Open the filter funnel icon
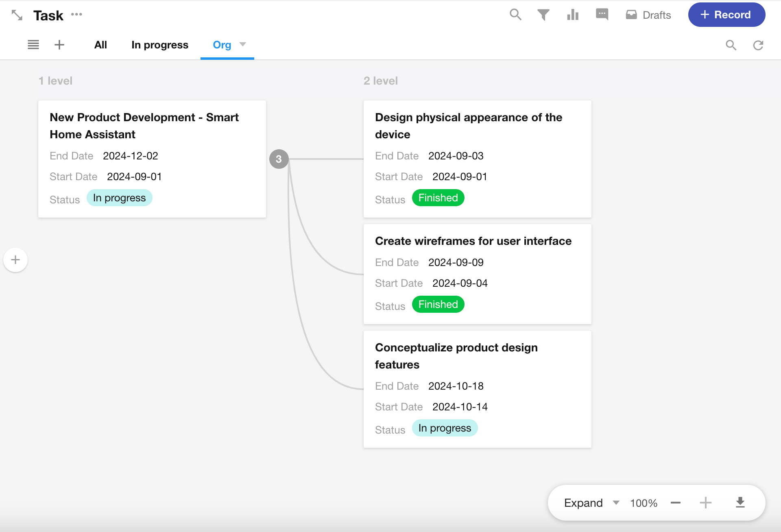 (543, 15)
